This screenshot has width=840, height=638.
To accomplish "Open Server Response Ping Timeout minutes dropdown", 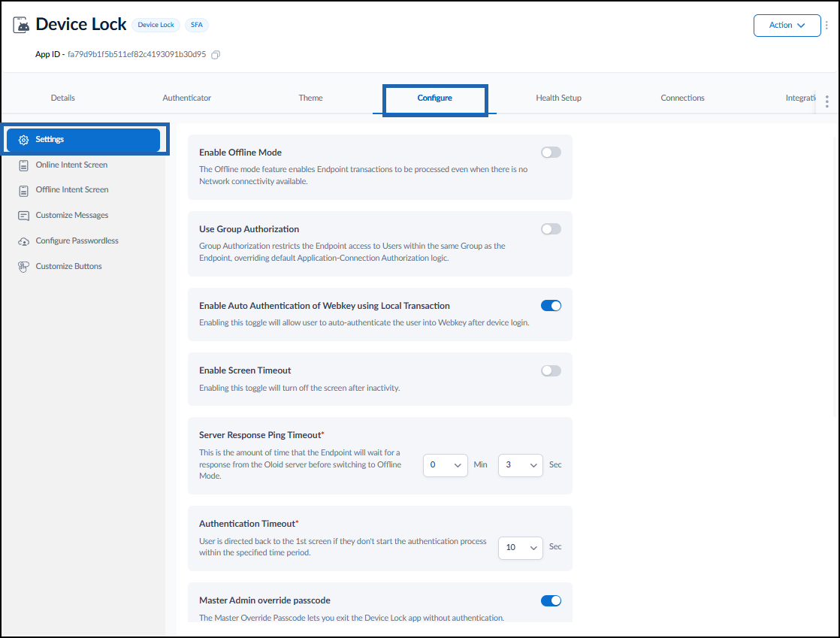I will [x=446, y=465].
